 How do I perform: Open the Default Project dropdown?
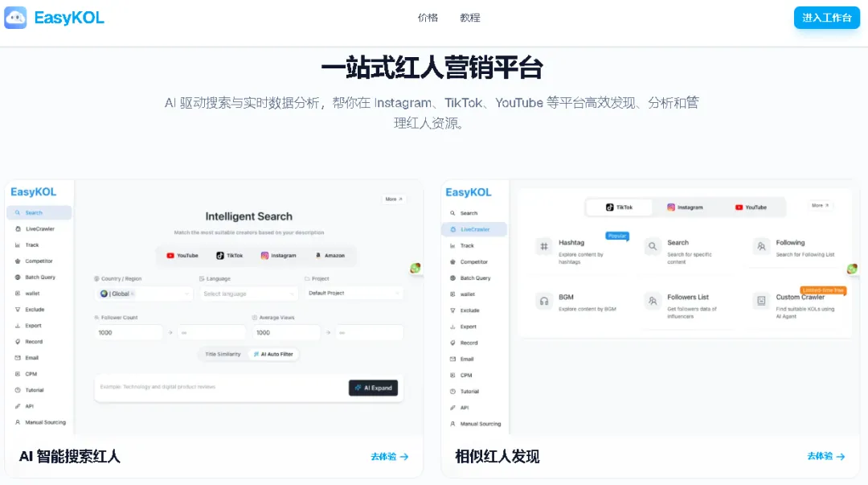tap(354, 294)
